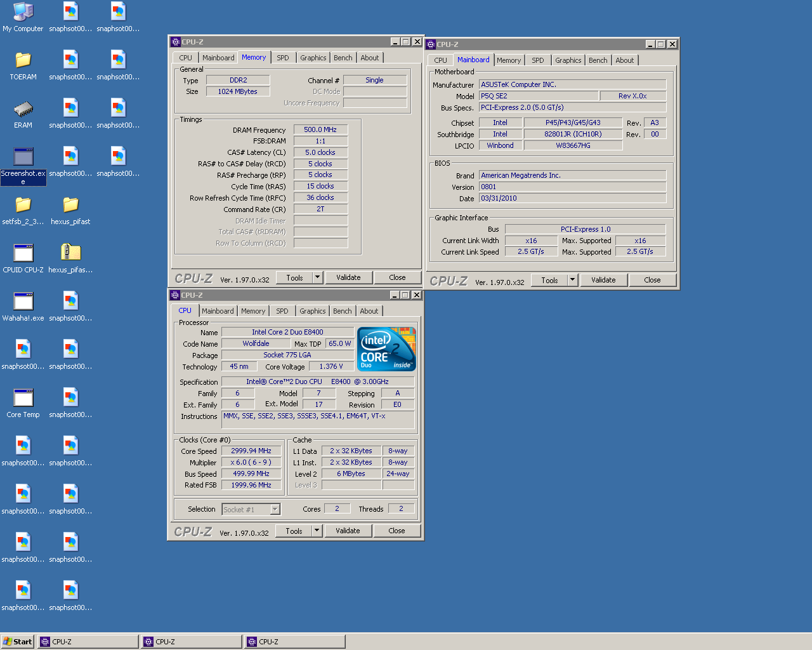The image size is (812, 650).
Task: Open the Socket #1 selection combo box
Action: point(251,510)
